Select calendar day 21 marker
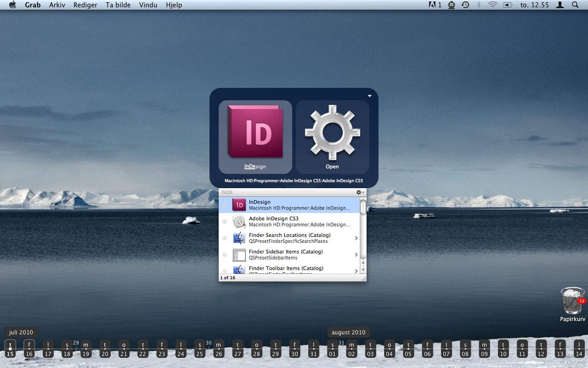588x368 pixels. click(x=124, y=349)
